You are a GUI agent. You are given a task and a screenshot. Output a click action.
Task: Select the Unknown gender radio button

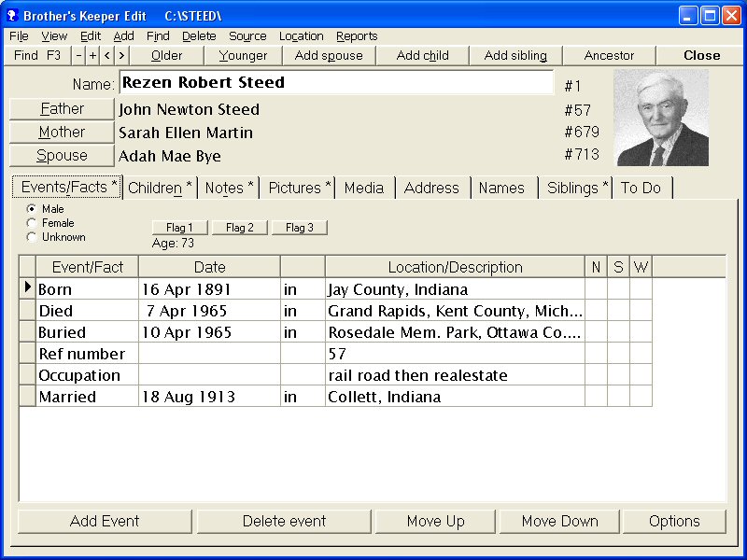pos(33,237)
